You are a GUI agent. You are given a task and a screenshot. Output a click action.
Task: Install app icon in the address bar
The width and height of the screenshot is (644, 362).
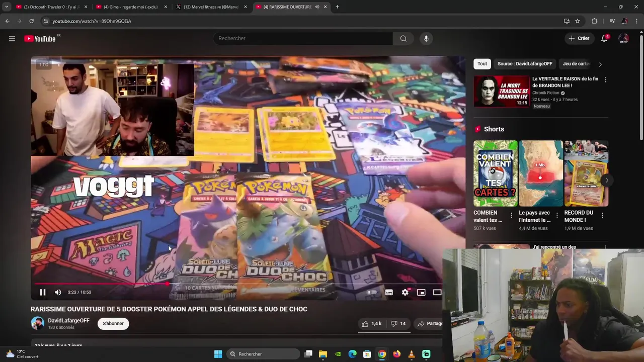point(567,21)
